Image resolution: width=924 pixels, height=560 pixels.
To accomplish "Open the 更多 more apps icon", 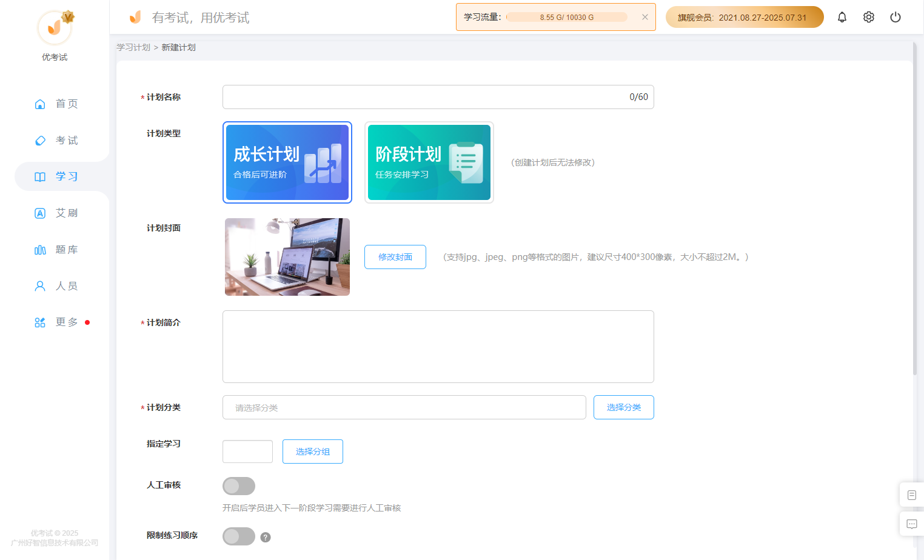I will click(40, 322).
